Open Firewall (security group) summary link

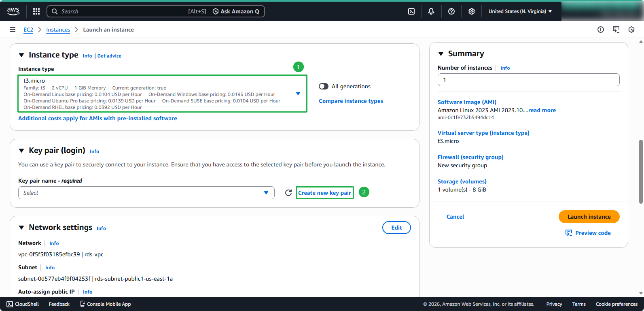pyautogui.click(x=470, y=157)
